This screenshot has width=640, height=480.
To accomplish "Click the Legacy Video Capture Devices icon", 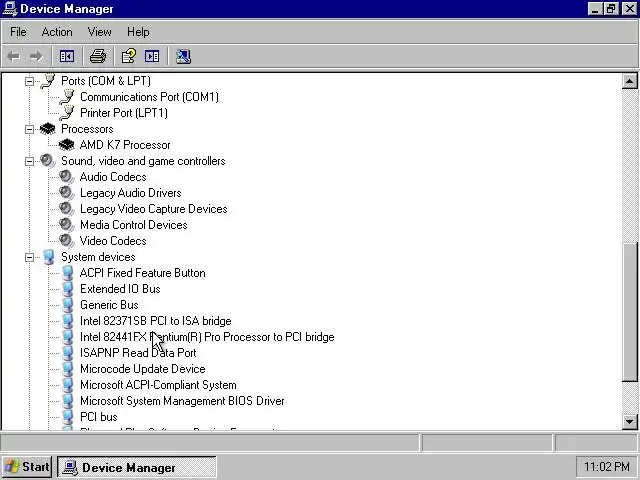I will coord(67,209).
